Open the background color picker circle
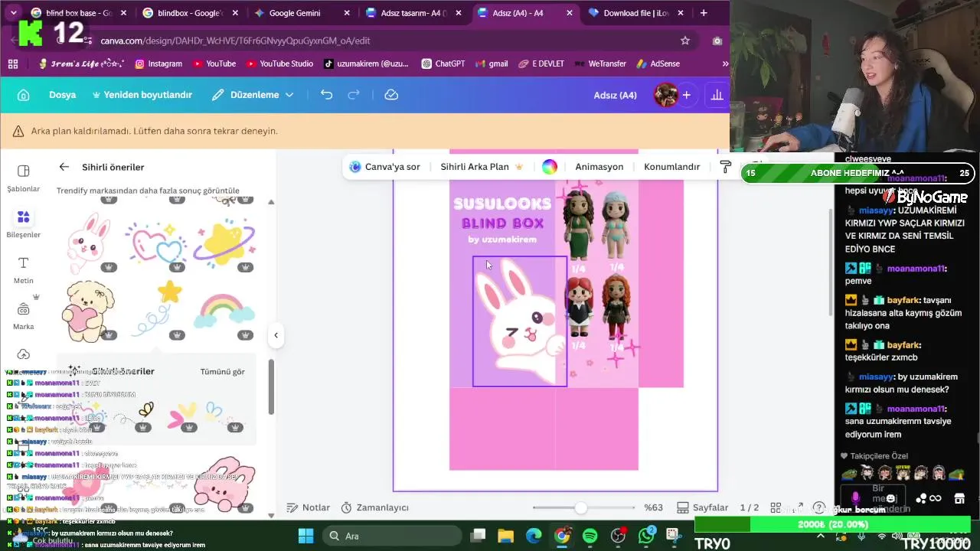Image resolution: width=980 pixels, height=551 pixels. point(550,167)
